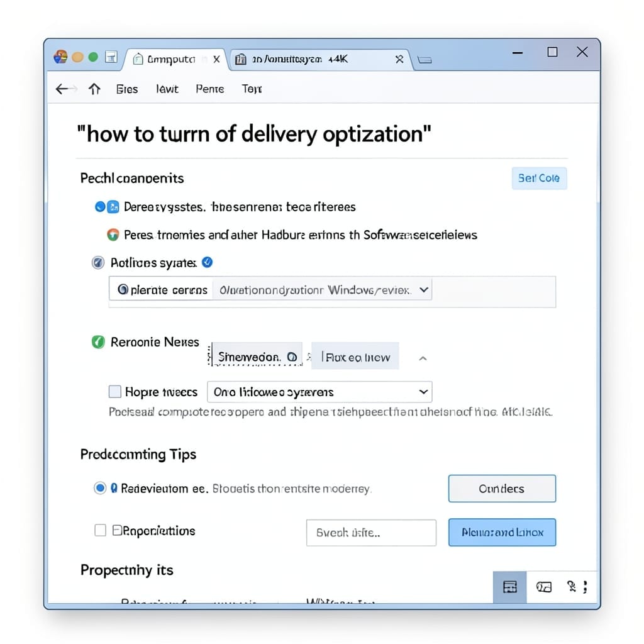
Task: Click the circle icon inside 'Sinenveoon.' box
Action: click(x=292, y=357)
